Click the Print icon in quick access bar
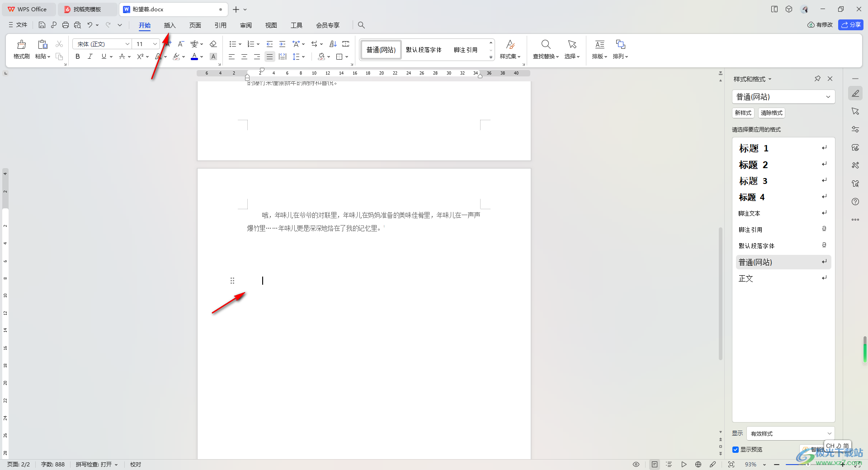Viewport: 868px width, 470px height. pos(66,25)
